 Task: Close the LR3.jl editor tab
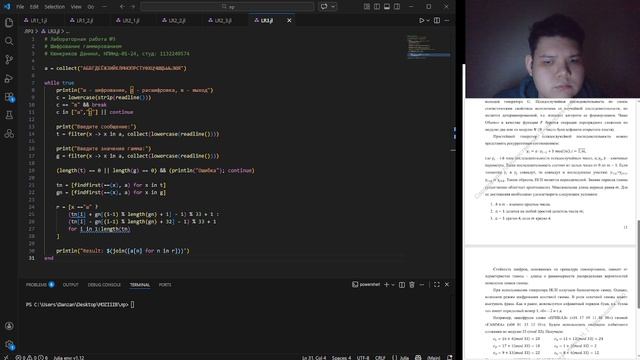click(289, 20)
